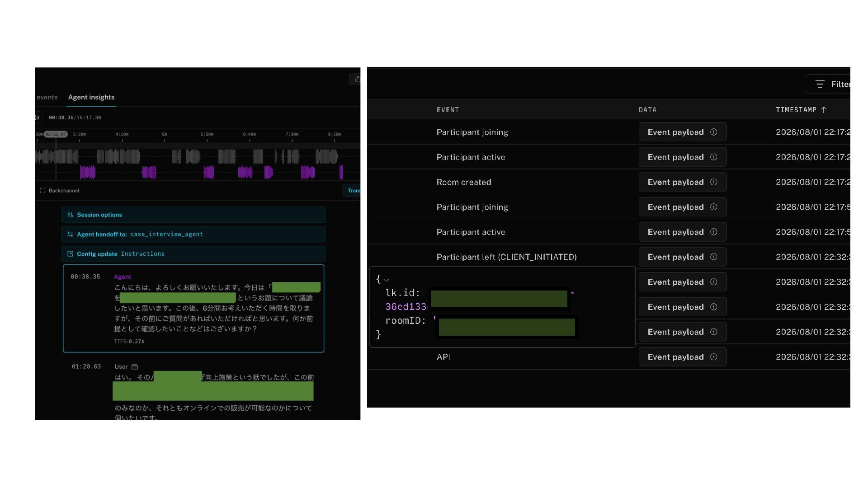Expand the Session options row
868x488 pixels.
point(193,215)
